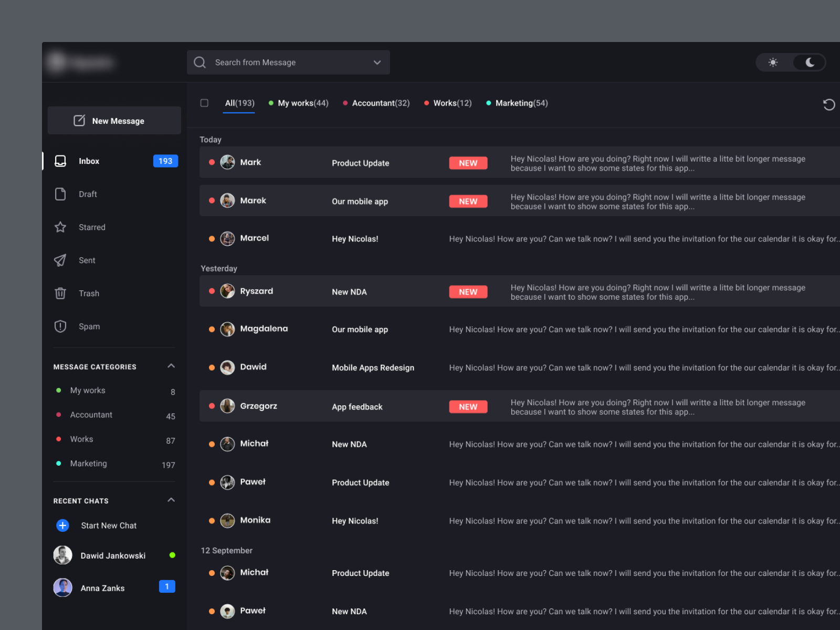Open Starred messages via star icon
The height and width of the screenshot is (630, 840).
[60, 227]
